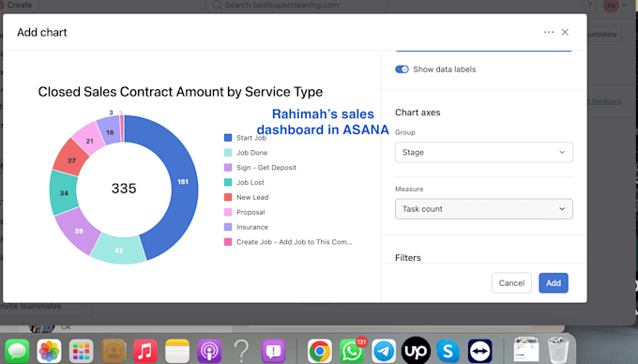Image resolution: width=638 pixels, height=364 pixels.
Task: Click the help question mark icon in background
Action: tap(589, 6)
